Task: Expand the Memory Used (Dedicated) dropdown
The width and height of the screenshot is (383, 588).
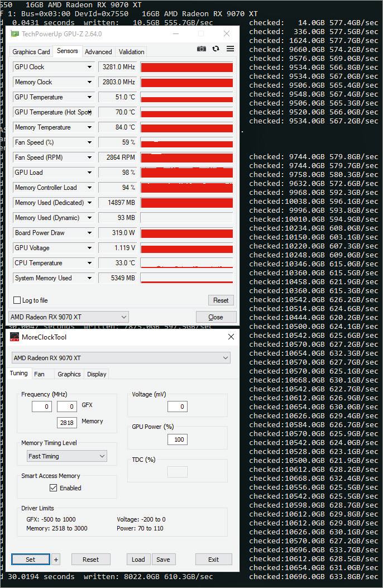Action: pyautogui.click(x=89, y=203)
